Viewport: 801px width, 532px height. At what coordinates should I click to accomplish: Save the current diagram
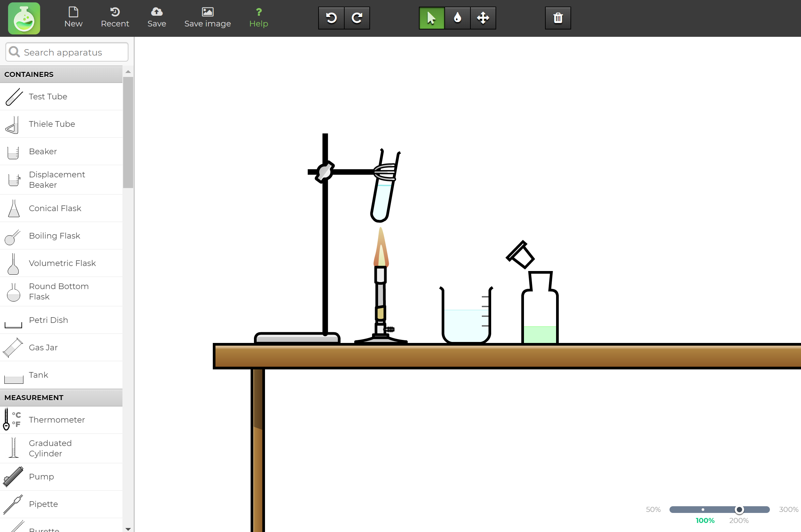tap(156, 17)
